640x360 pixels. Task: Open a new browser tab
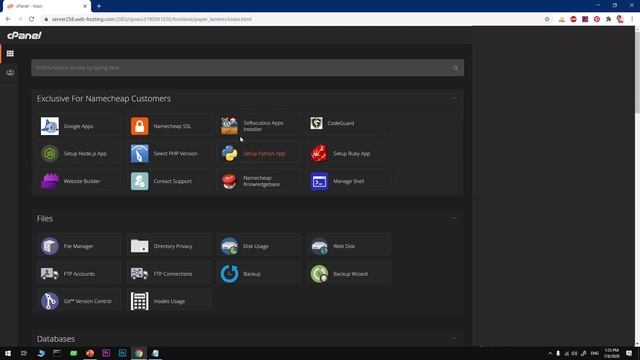coord(99,6)
